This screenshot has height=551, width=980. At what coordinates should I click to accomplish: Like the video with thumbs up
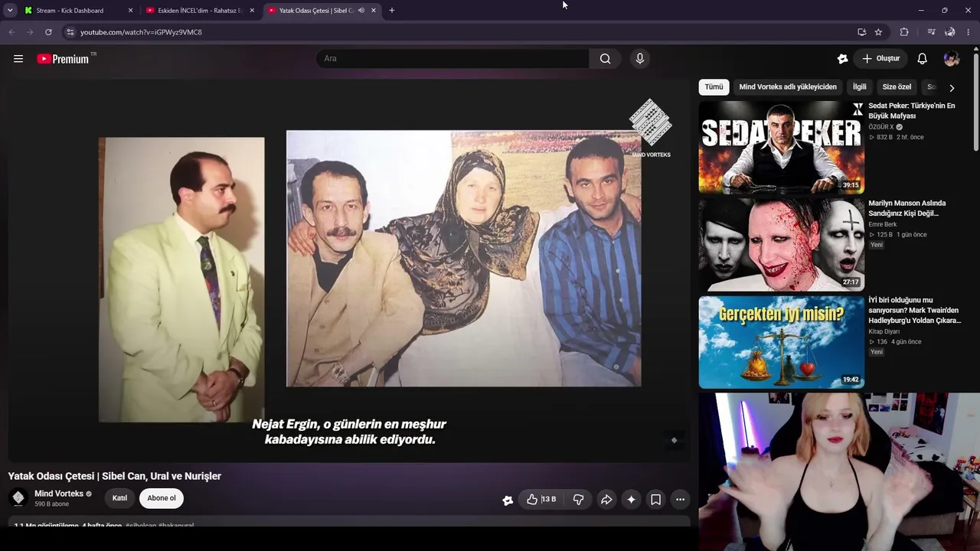pyautogui.click(x=541, y=499)
